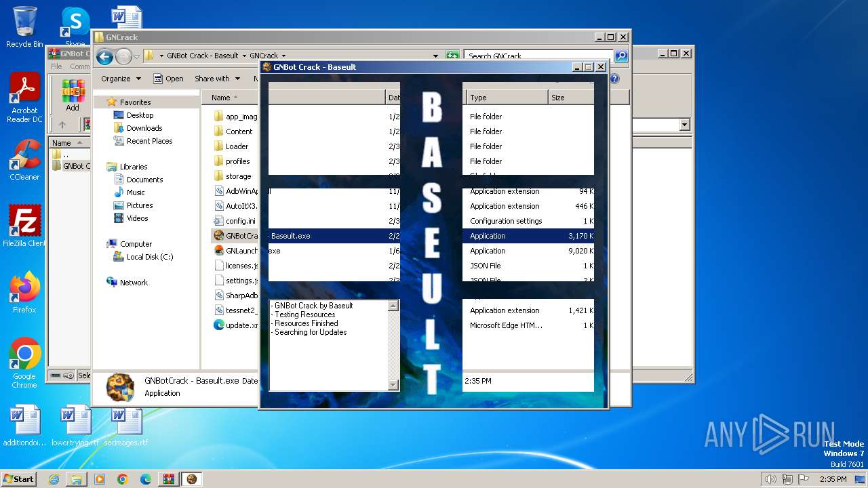The image size is (868, 488).
Task: Refresh the GNCrack folder view
Action: pos(452,56)
